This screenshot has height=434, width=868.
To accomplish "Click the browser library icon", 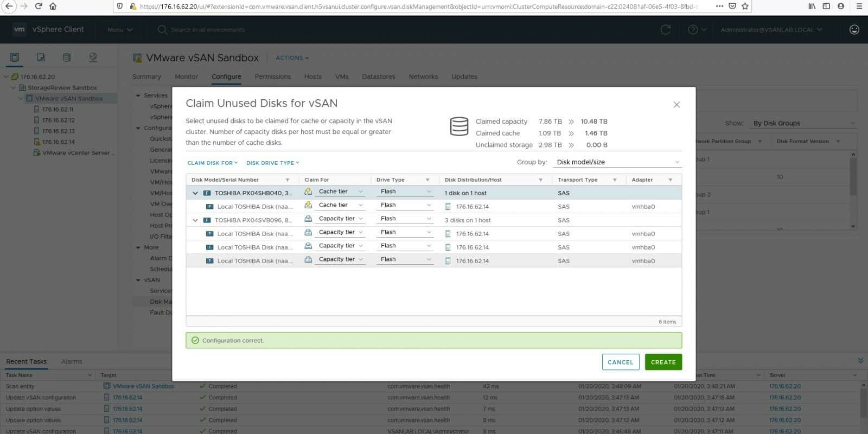I will [x=812, y=6].
